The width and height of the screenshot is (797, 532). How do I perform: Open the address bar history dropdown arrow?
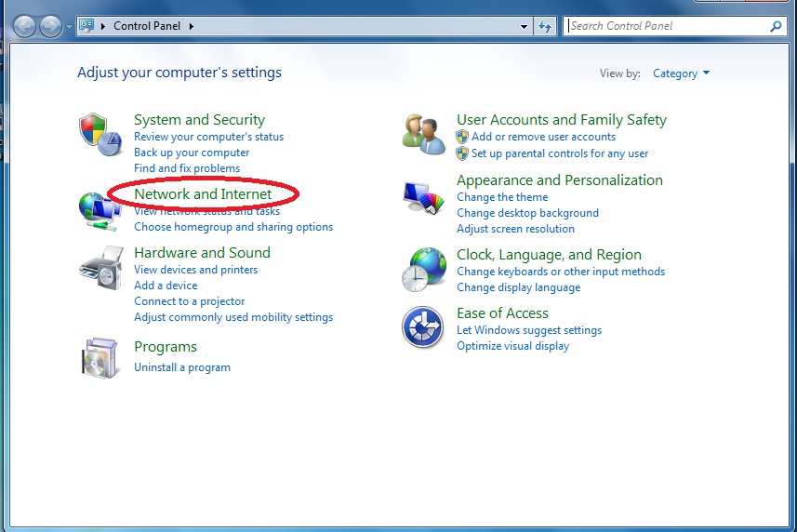(524, 26)
